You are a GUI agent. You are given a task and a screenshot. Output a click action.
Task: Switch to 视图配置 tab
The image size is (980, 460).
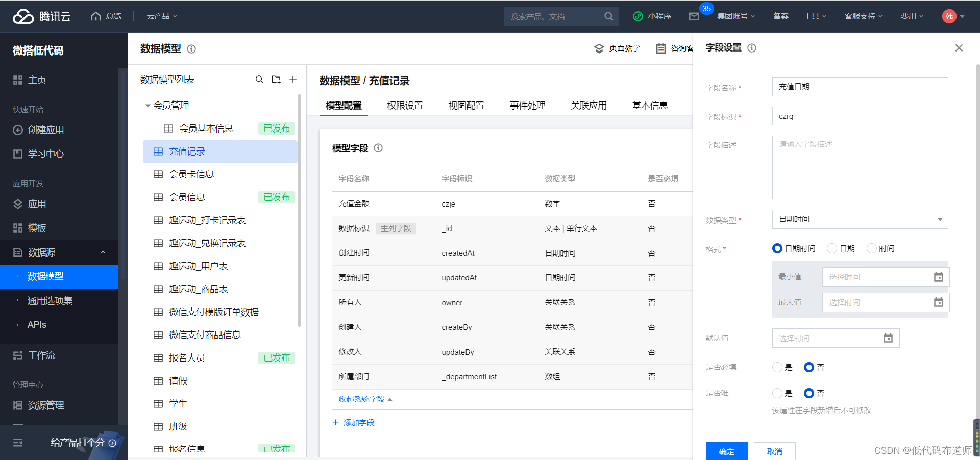pos(466,106)
